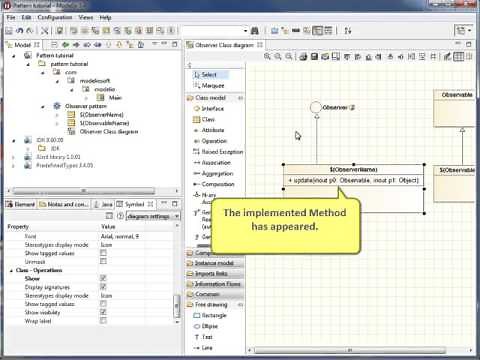This screenshot has width=480, height=360.
Task: Open the Views menu
Action: pos(86,17)
